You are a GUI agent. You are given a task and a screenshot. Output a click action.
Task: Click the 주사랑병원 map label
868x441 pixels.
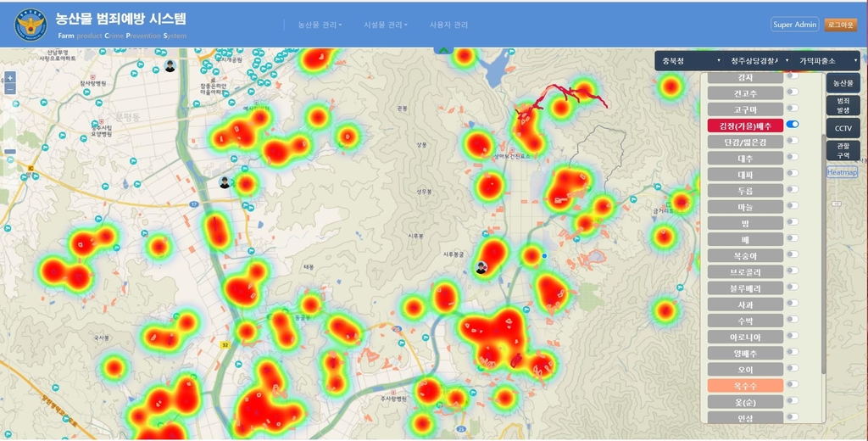(393, 399)
